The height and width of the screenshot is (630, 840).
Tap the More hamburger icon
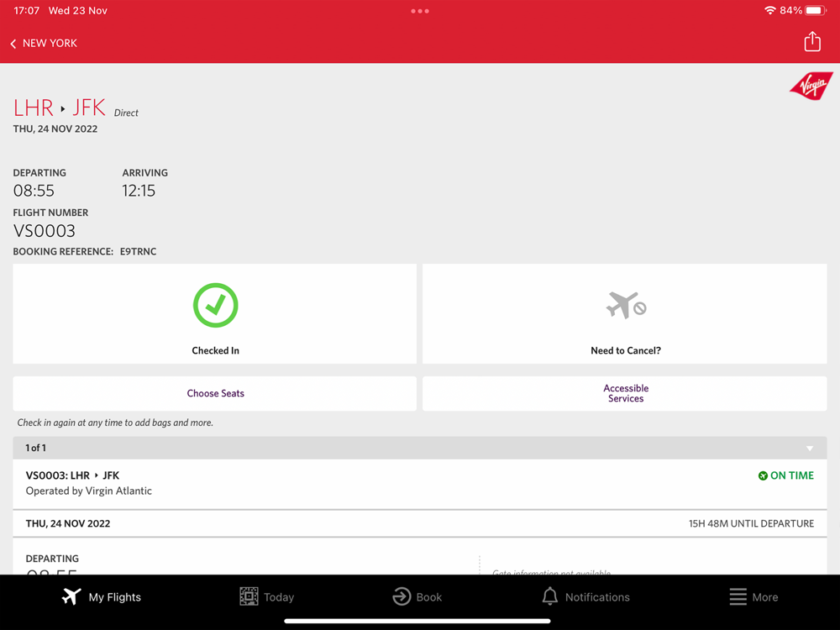[738, 596]
